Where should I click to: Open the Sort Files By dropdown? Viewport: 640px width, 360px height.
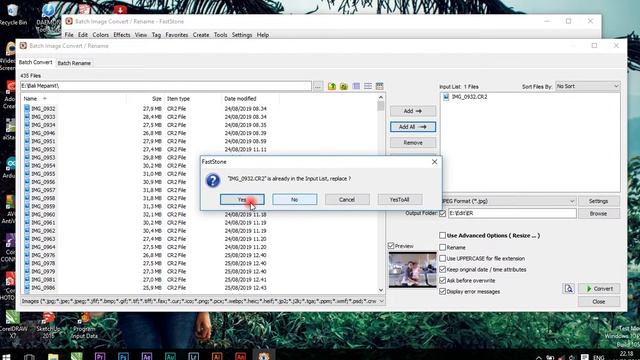[587, 86]
